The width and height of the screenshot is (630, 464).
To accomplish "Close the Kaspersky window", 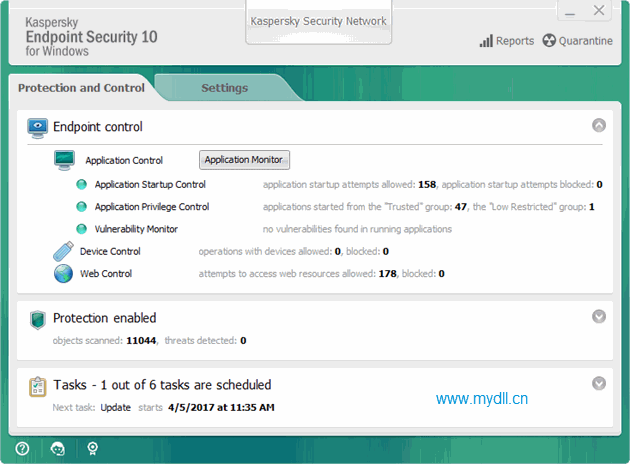I will coord(599,10).
